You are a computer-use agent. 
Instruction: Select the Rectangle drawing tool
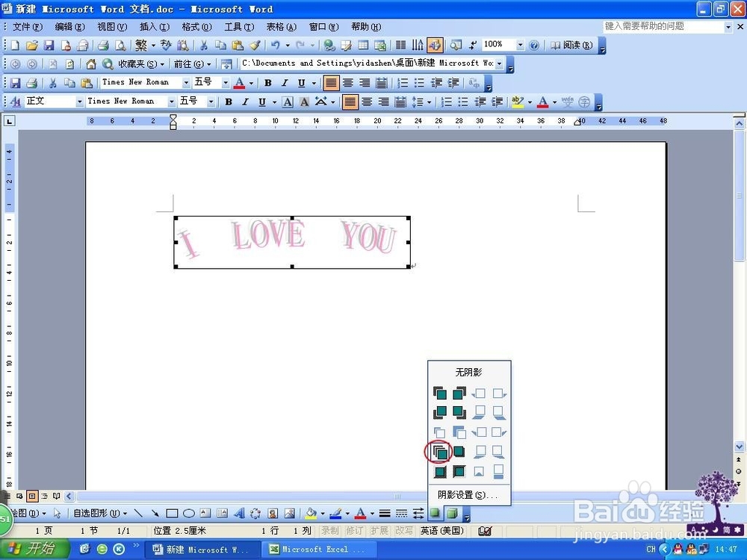click(172, 514)
